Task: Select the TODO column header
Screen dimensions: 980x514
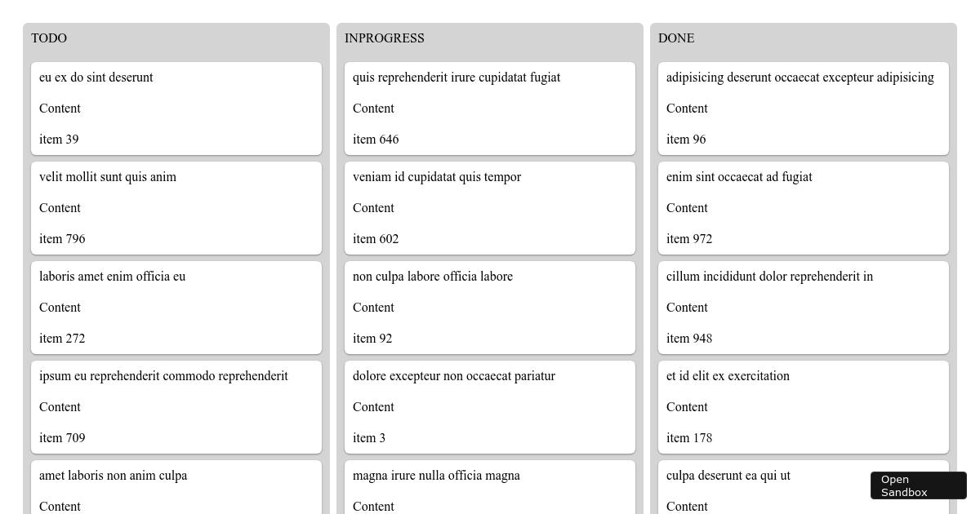Action: pyautogui.click(x=49, y=38)
